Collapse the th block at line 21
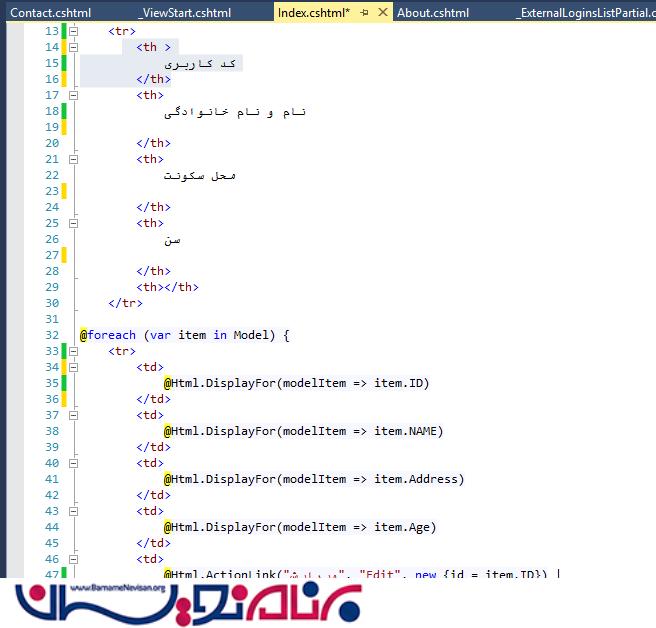Image resolution: width=656 pixels, height=628 pixels. (73, 159)
